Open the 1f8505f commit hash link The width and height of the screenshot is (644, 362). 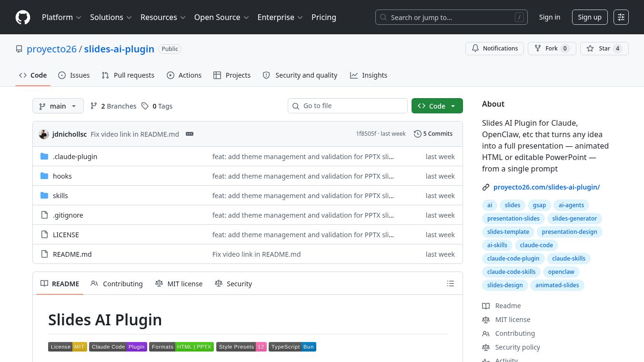(x=366, y=134)
